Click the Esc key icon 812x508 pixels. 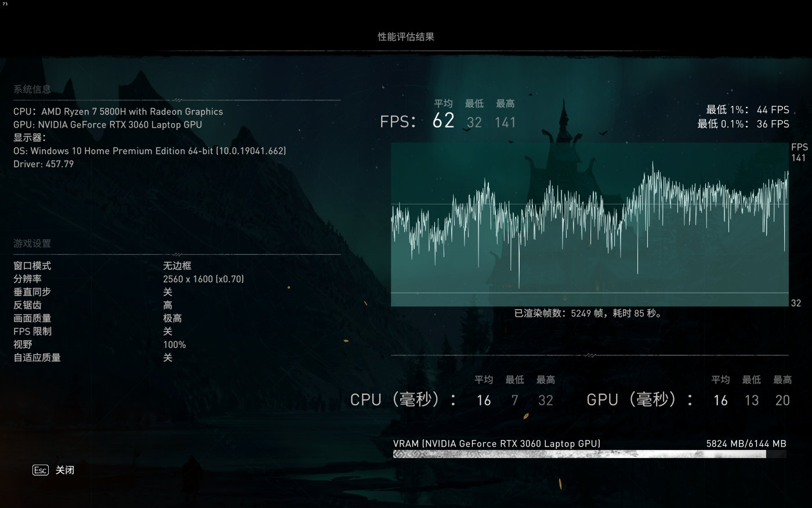coord(40,470)
